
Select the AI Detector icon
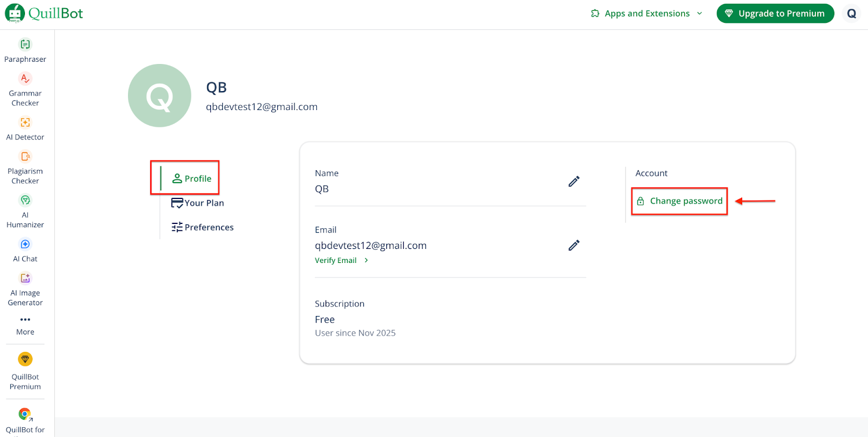pyautogui.click(x=25, y=123)
